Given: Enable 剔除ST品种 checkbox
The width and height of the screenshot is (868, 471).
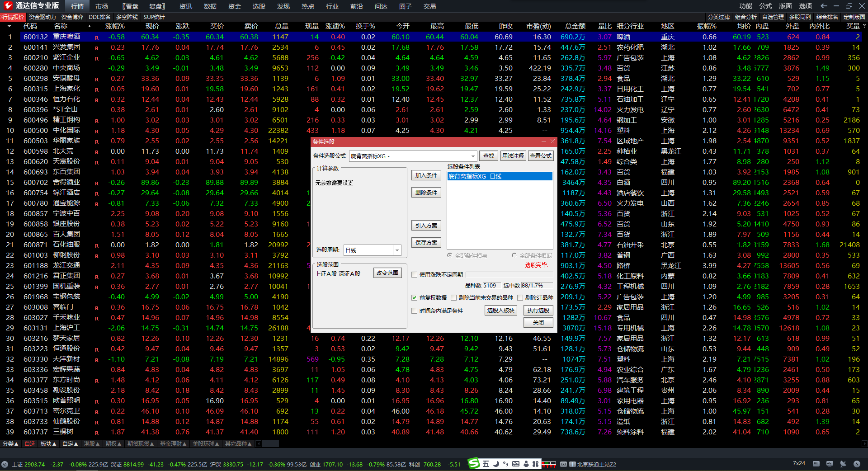Looking at the screenshot, I should [x=520, y=297].
